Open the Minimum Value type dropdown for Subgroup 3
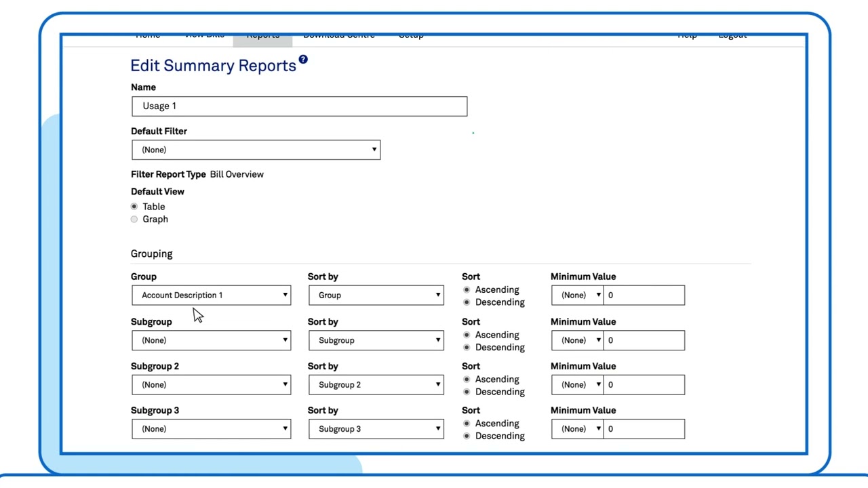This screenshot has width=868, height=488. coord(577,429)
